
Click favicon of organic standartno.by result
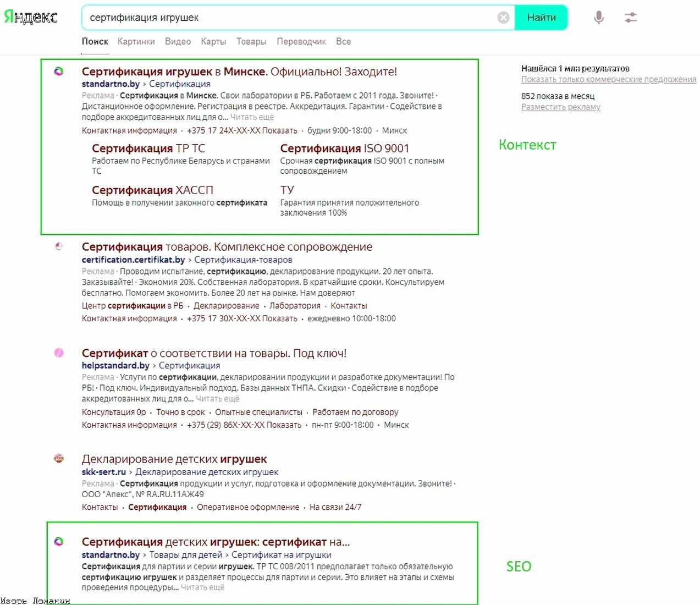[x=59, y=542]
